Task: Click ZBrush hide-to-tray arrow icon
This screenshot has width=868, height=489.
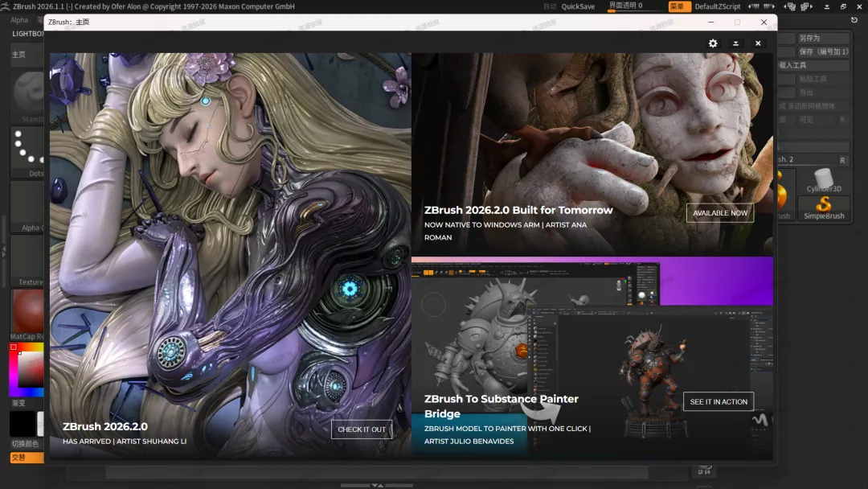Action: pyautogui.click(x=826, y=6)
